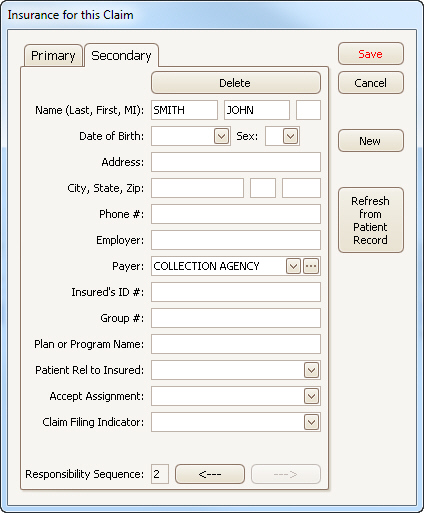Expand the Sex dropdown
The width and height of the screenshot is (424, 513).
290,136
